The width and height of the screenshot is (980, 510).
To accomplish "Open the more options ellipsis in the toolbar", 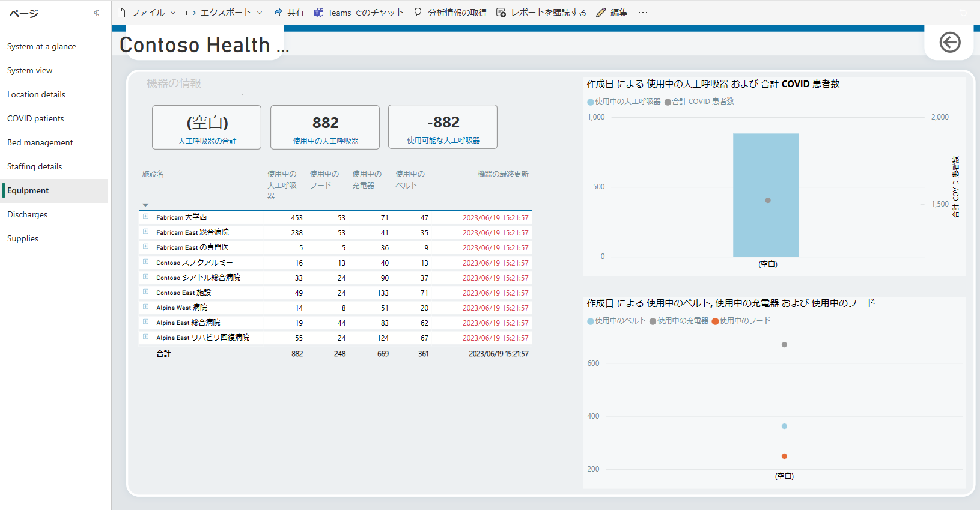I will click(643, 13).
